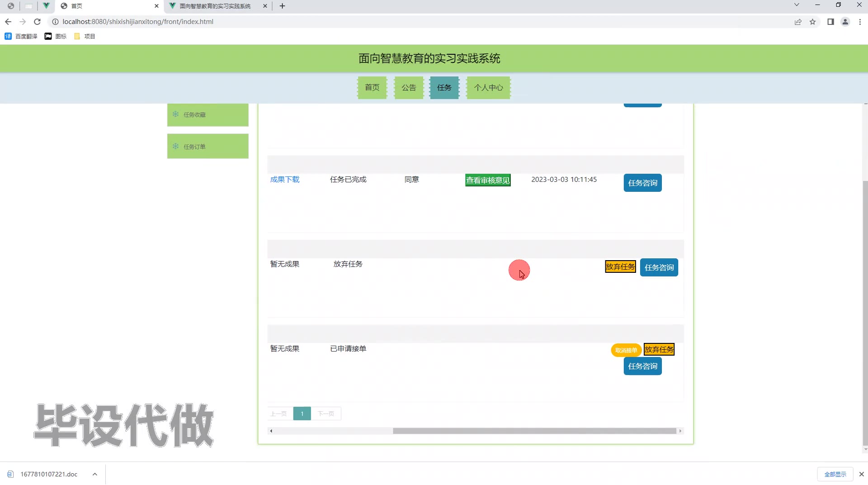Open the 公告 navigation menu item
Screen dimensions: 868x485
[409, 87]
